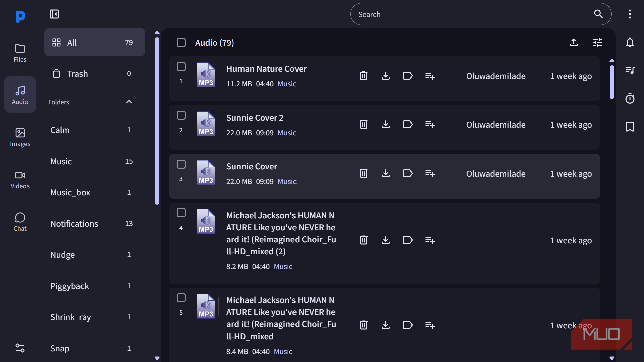
Task: Click the pCloud logo icon
Action: [20, 16]
